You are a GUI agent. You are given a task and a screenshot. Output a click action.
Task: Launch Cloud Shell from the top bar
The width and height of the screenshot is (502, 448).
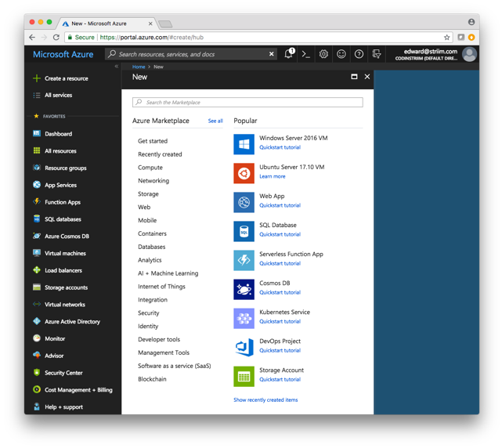306,54
